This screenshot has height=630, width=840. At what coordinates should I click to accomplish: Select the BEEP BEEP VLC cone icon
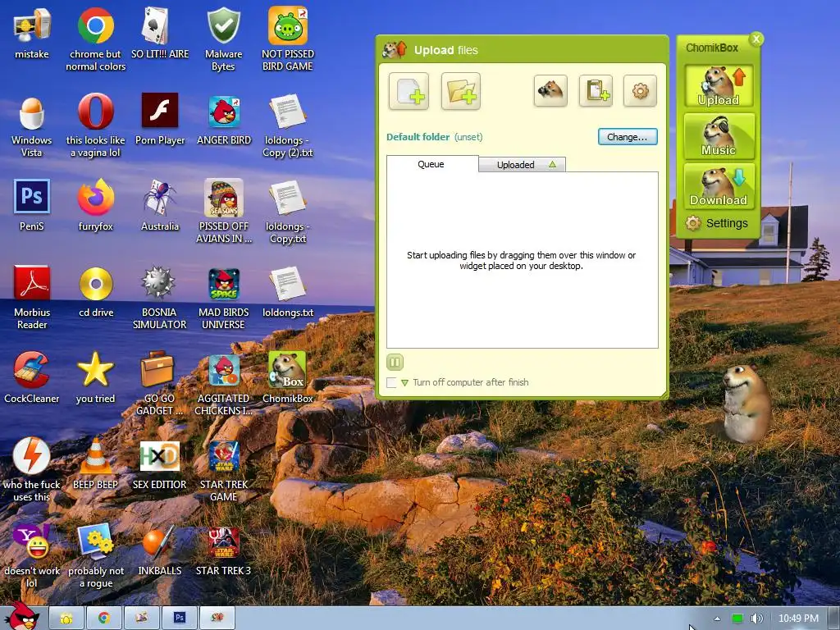(96, 464)
